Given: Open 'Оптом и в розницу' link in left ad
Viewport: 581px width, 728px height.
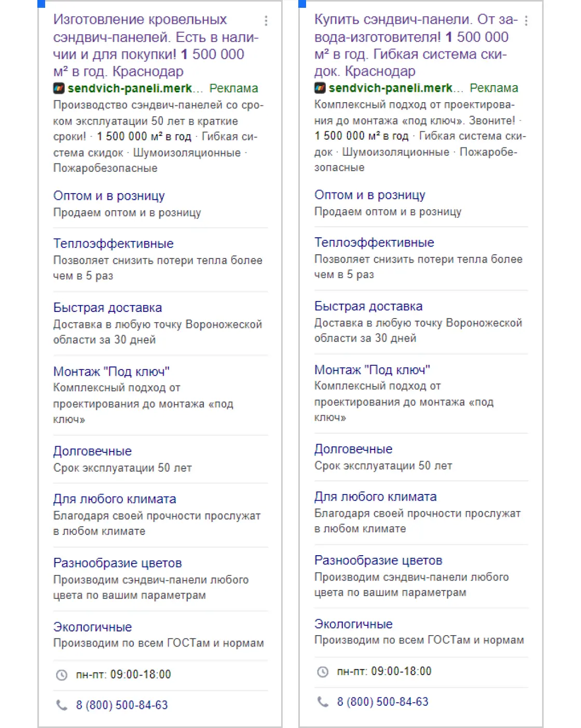Looking at the screenshot, I should pyautogui.click(x=109, y=196).
